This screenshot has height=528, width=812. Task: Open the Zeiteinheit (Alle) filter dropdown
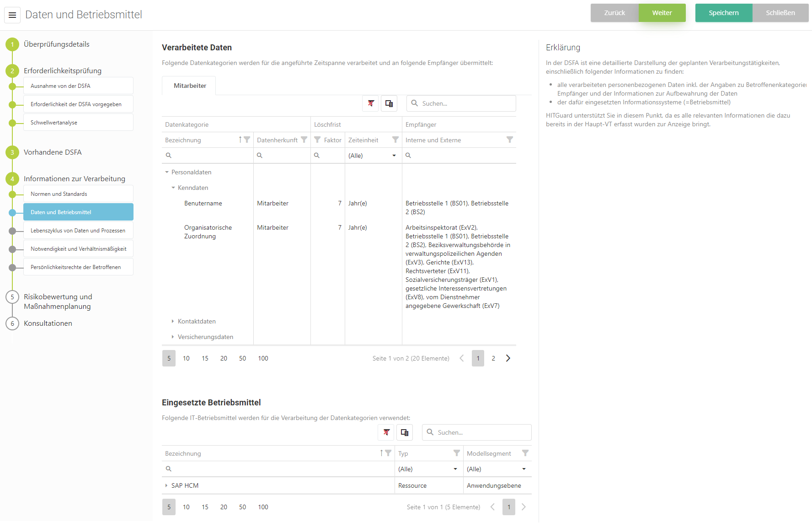[394, 156]
